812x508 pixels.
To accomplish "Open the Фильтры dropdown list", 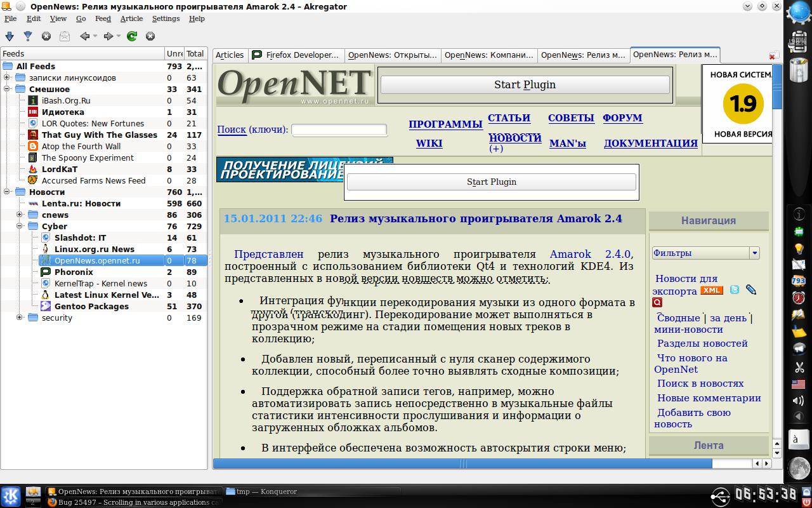I will [x=754, y=253].
